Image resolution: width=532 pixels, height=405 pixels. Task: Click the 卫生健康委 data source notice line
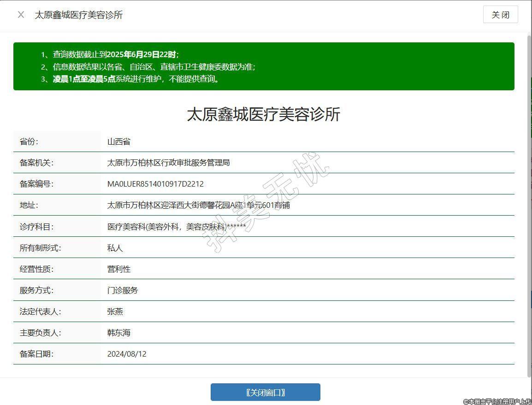pyautogui.click(x=154, y=67)
